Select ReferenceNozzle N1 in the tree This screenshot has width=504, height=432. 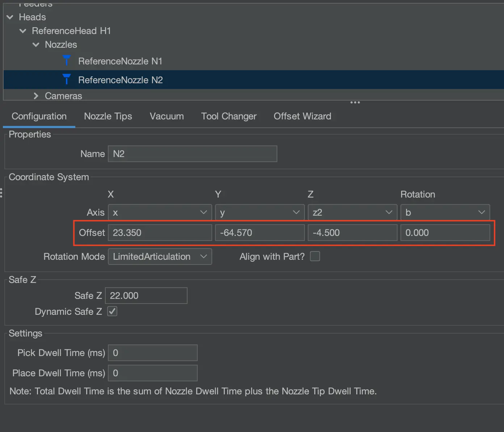120,61
